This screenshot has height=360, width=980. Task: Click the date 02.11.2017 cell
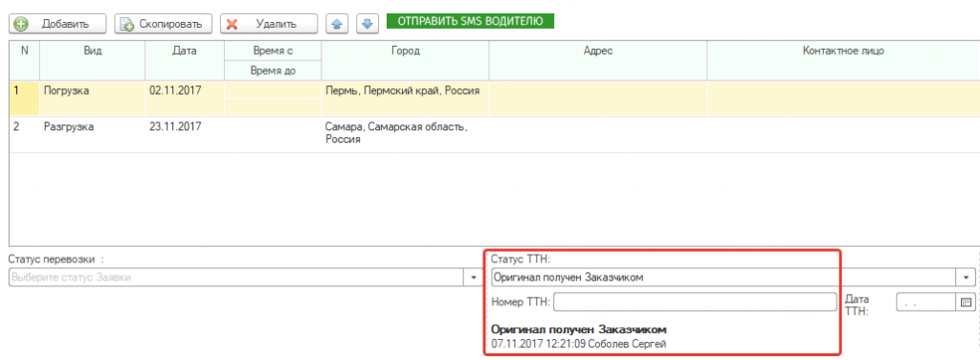(x=185, y=98)
